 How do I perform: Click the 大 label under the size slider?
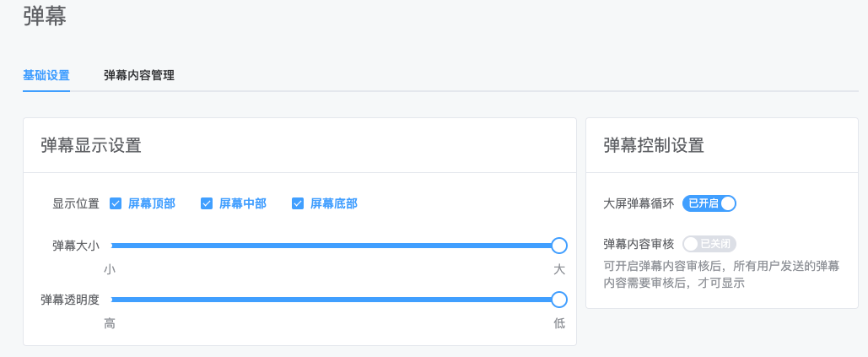point(559,269)
